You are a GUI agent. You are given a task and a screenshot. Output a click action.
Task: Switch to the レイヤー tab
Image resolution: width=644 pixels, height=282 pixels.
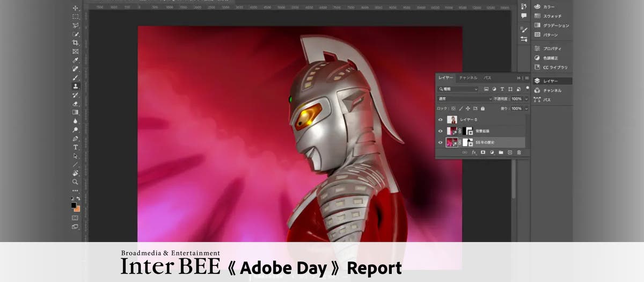(x=446, y=78)
